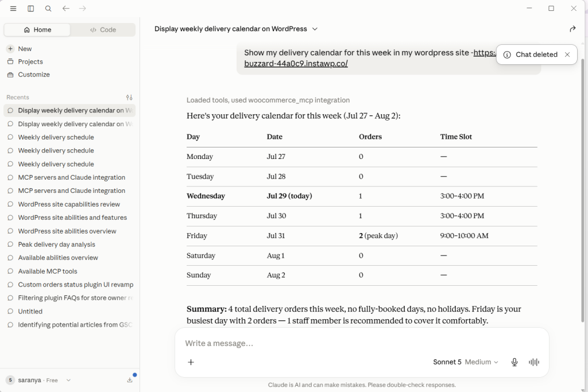Dismiss the Chat deleted notification
The image size is (588, 392).
point(567,55)
